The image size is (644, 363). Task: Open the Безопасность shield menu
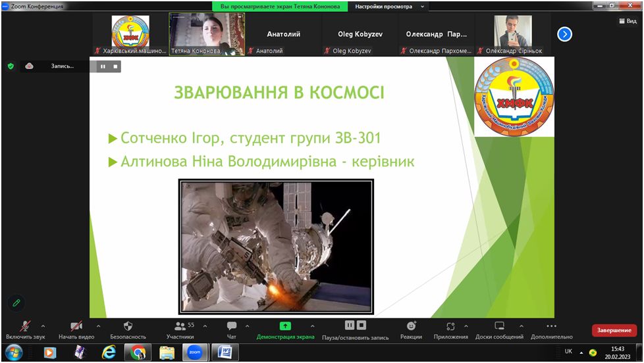tap(128, 330)
